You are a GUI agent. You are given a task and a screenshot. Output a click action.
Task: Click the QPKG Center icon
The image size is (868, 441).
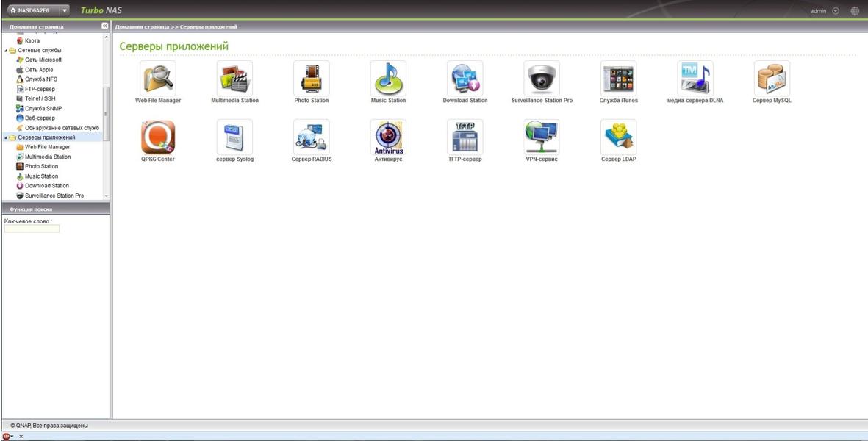158,137
